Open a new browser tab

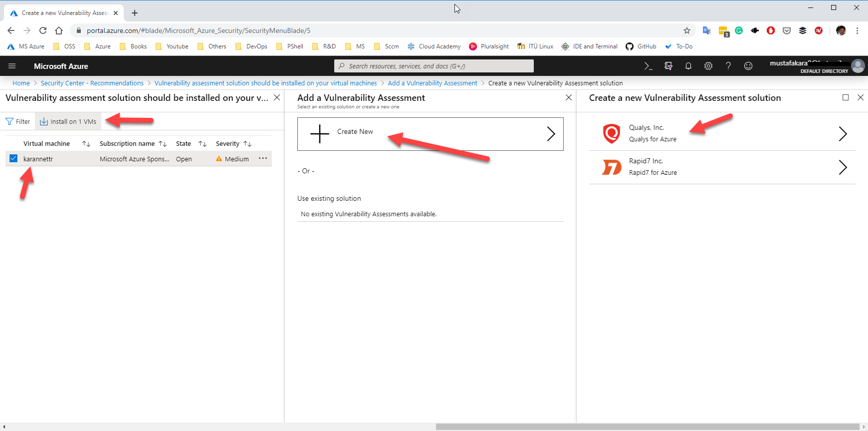(135, 13)
